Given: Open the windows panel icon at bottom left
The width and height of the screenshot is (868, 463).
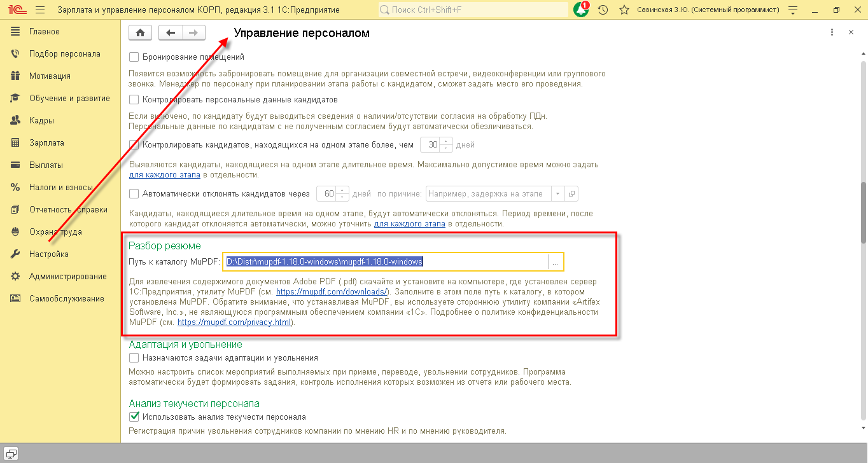Looking at the screenshot, I should 11,453.
